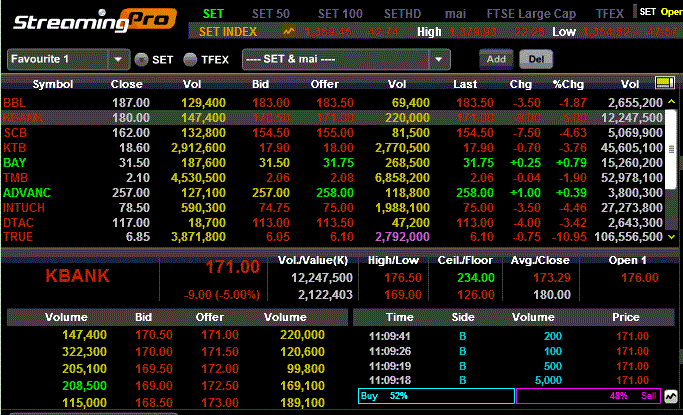
Task: Open the SET INDEX chart icon
Action: click(289, 32)
